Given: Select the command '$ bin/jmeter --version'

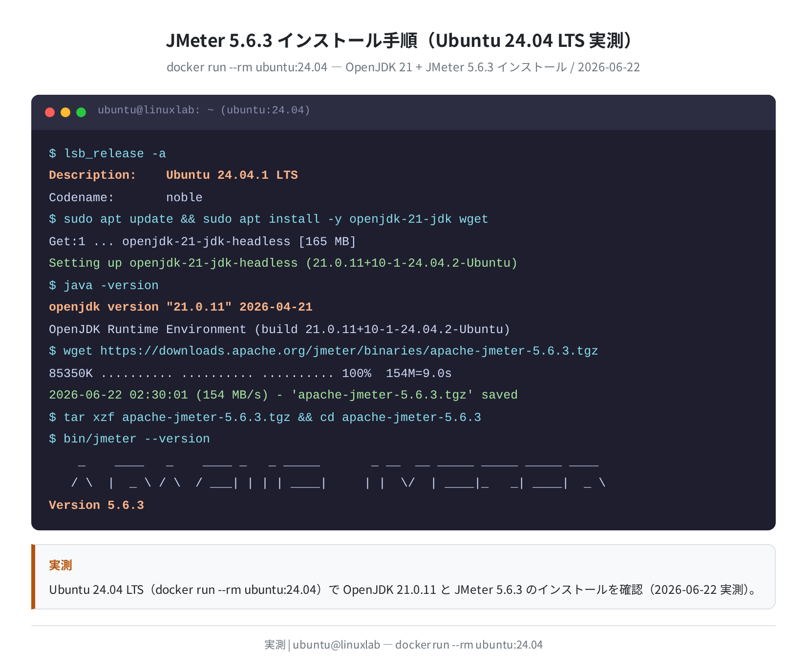Looking at the screenshot, I should pyautogui.click(x=129, y=439).
